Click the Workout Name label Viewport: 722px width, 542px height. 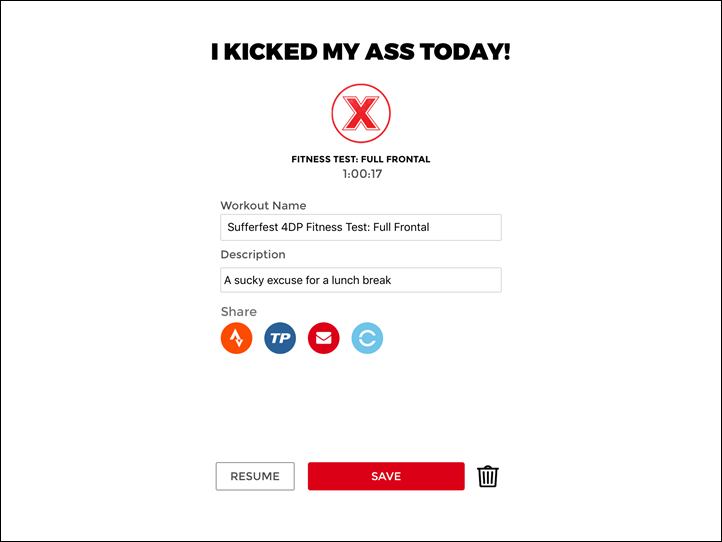point(263,205)
